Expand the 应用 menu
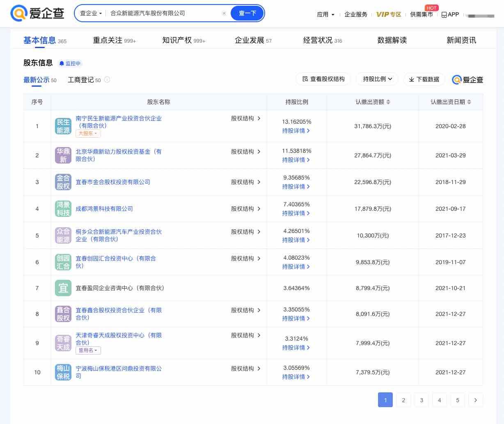The height and width of the screenshot is (424, 504). (325, 14)
